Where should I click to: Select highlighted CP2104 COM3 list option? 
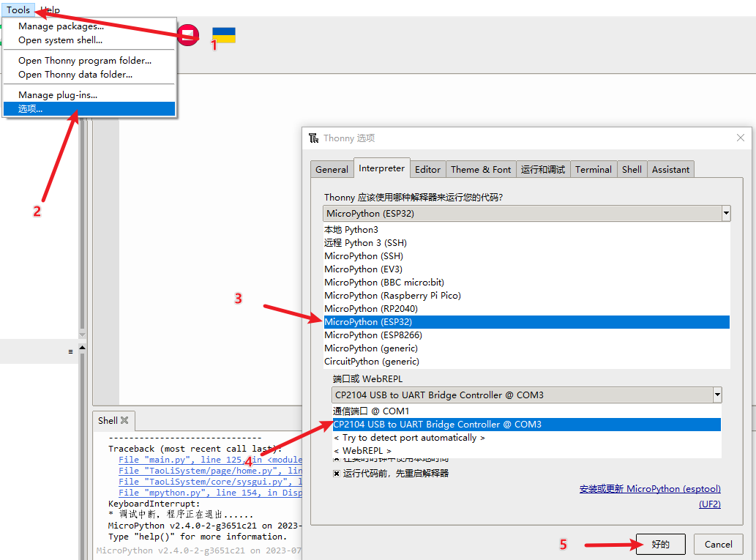[x=526, y=425]
